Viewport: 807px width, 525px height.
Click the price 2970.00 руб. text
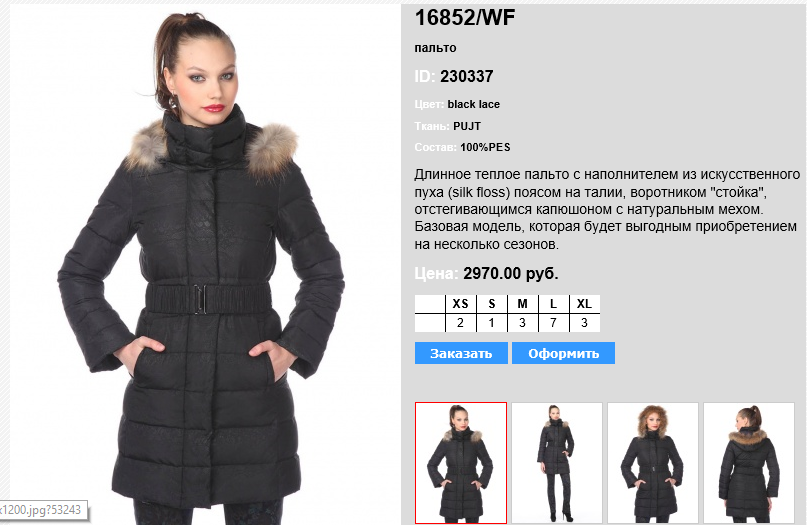[x=511, y=273]
